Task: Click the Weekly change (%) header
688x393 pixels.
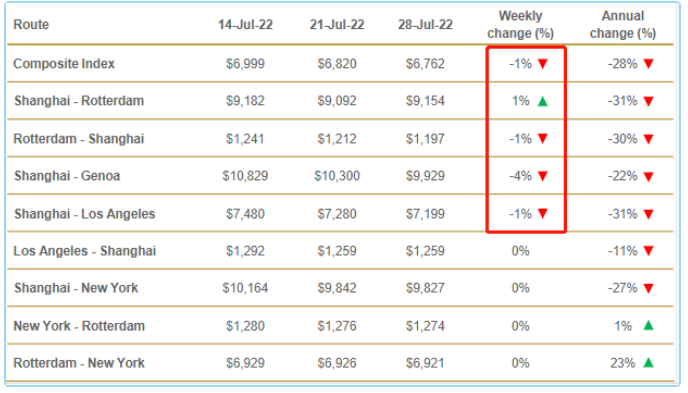Action: tap(520, 25)
